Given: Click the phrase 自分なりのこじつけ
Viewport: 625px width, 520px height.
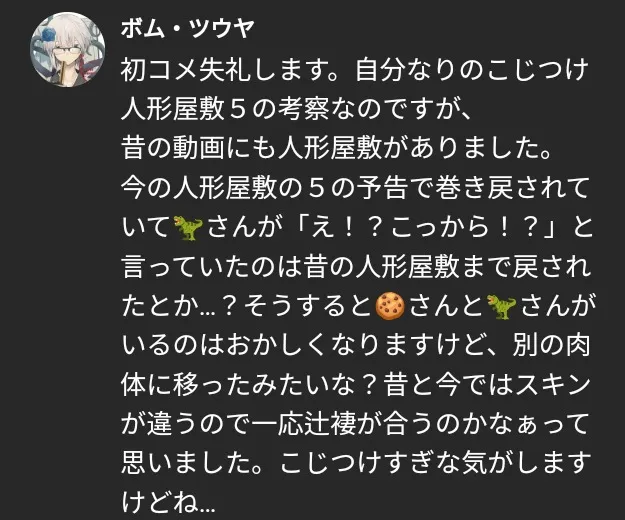Looking at the screenshot, I should pyautogui.click(x=472, y=70).
